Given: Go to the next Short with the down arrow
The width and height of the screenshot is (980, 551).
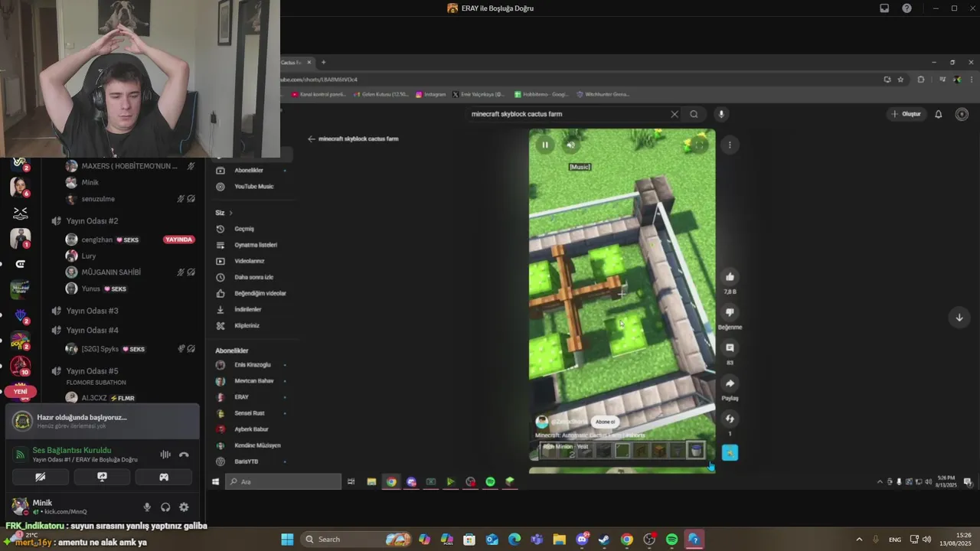Looking at the screenshot, I should (x=959, y=318).
